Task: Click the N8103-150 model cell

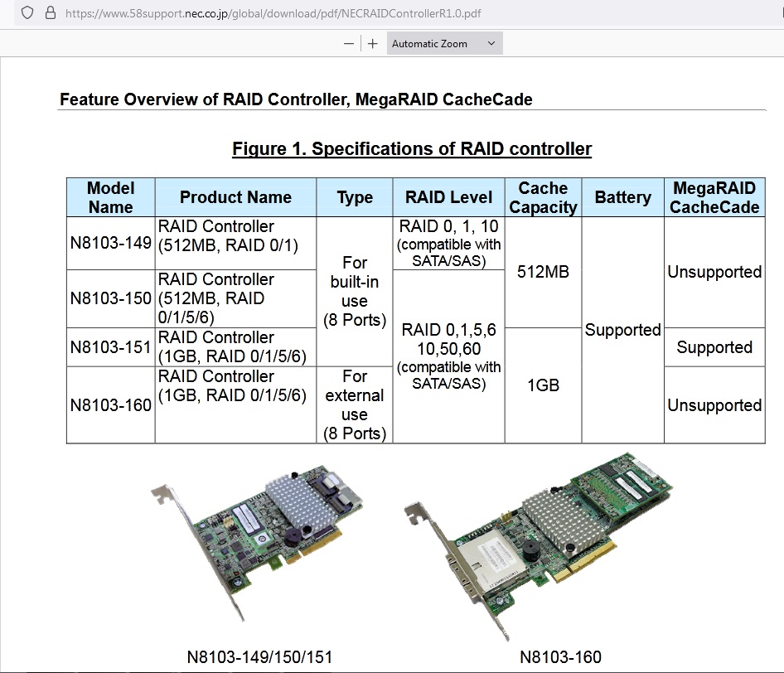Action: pos(111,299)
